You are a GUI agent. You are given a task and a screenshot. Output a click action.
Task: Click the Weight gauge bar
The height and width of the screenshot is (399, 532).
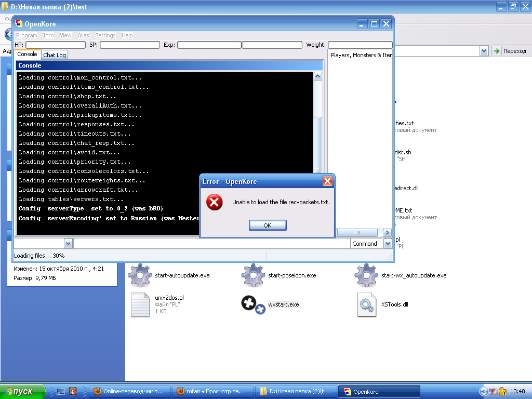pos(360,45)
